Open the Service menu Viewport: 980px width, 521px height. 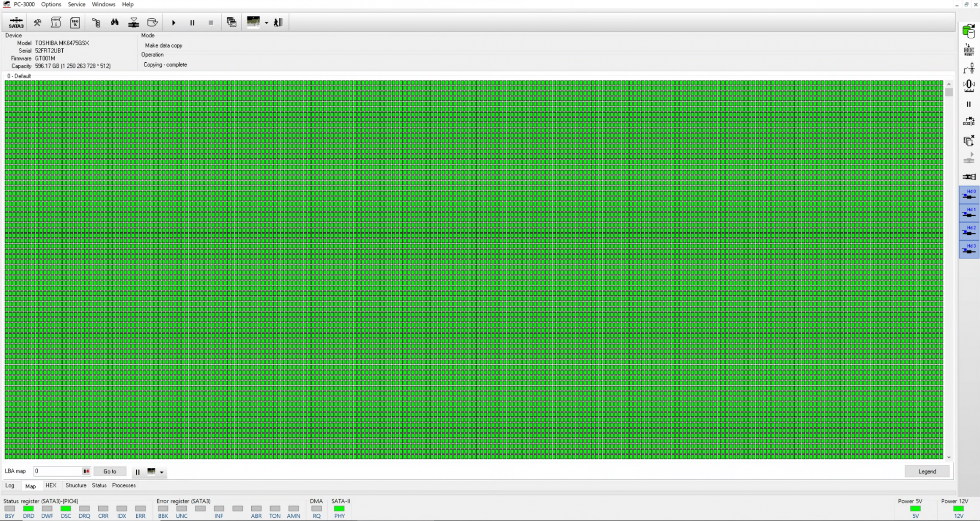click(77, 5)
